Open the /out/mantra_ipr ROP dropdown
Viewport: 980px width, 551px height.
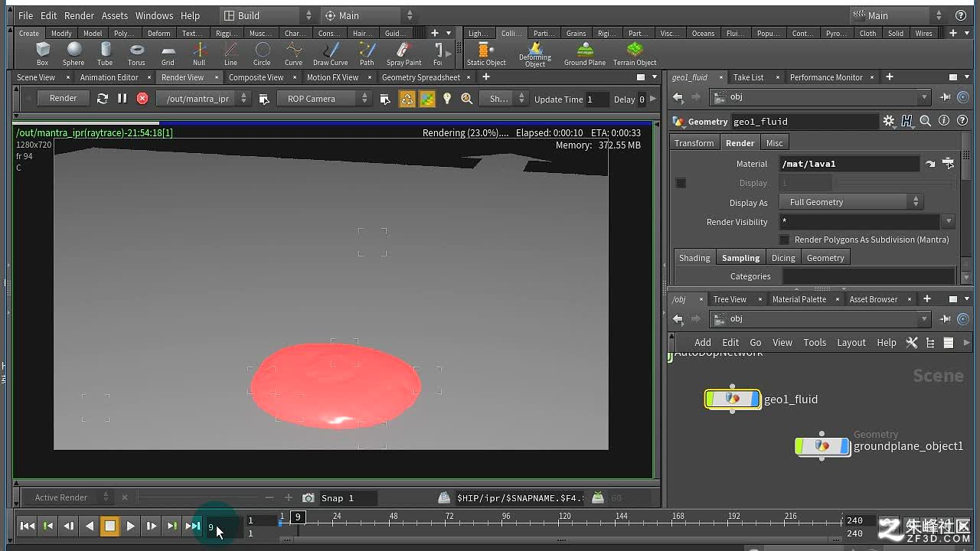tap(203, 99)
